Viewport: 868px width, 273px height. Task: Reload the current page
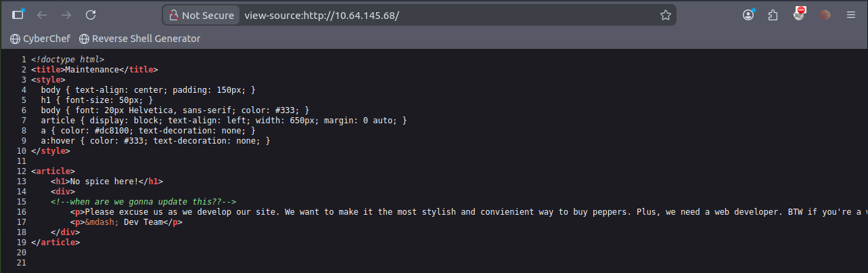pos(91,15)
